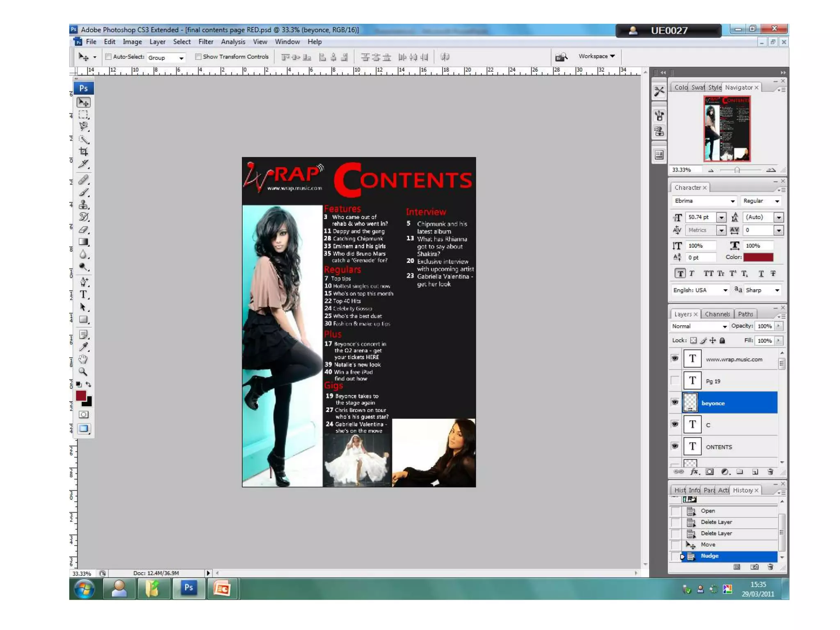Show the Pg 19 layer
This screenshot has width=840, height=630.
(675, 381)
